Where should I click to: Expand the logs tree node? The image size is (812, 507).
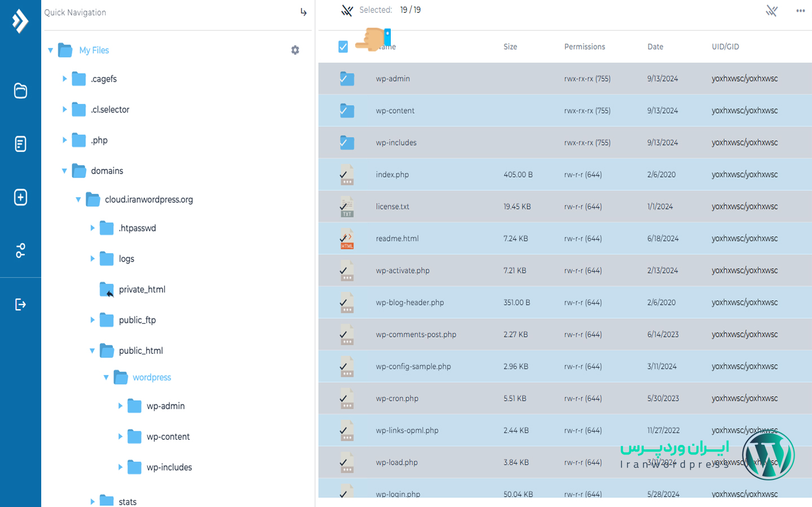pos(92,258)
